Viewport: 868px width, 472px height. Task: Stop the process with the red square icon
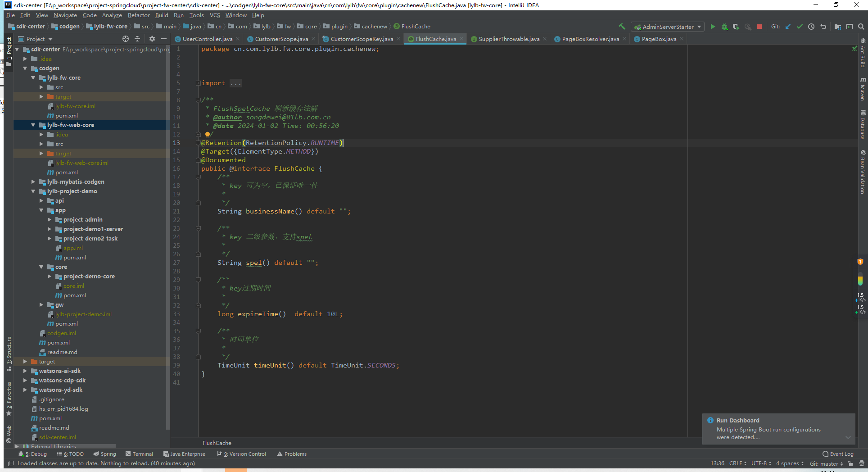pyautogui.click(x=759, y=27)
